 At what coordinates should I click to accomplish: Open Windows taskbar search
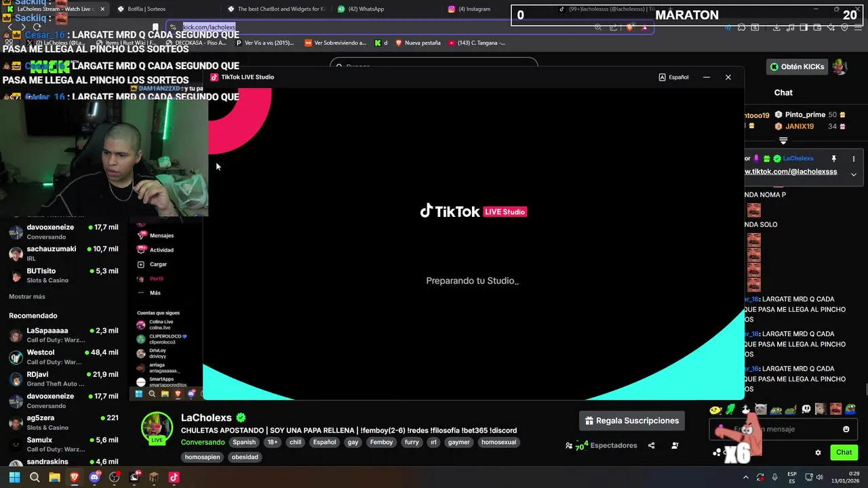coord(35,477)
